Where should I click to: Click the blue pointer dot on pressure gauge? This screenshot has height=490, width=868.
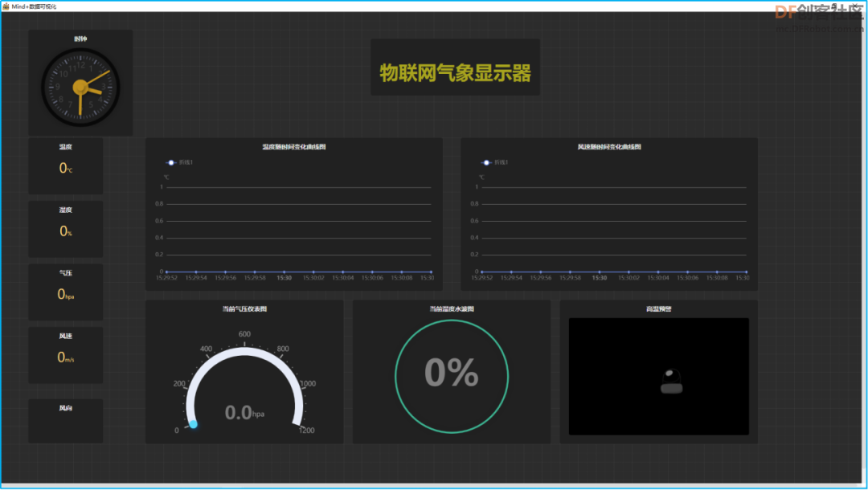pos(193,424)
